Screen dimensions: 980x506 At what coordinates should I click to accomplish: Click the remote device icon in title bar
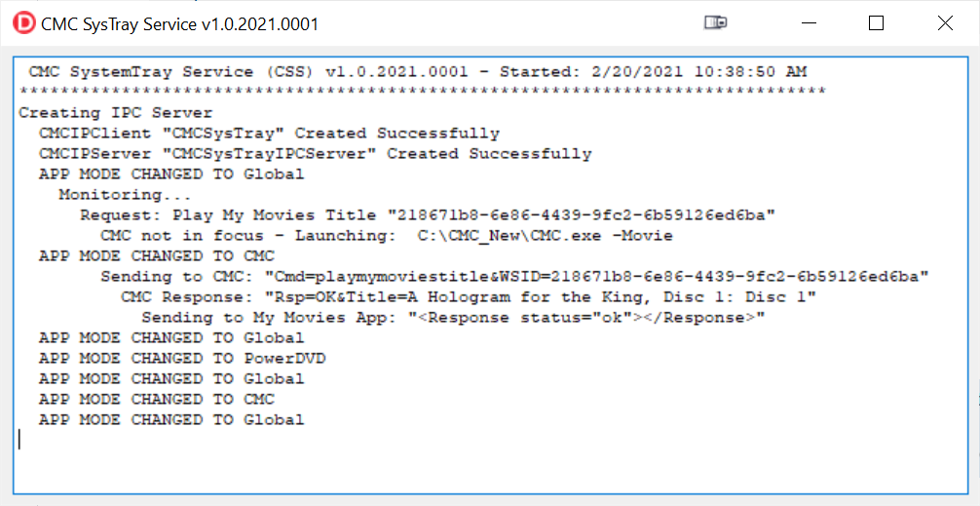(716, 23)
